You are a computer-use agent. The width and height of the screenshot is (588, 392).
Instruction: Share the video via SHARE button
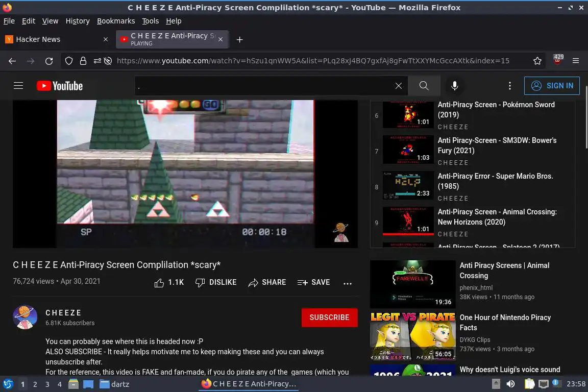(267, 282)
